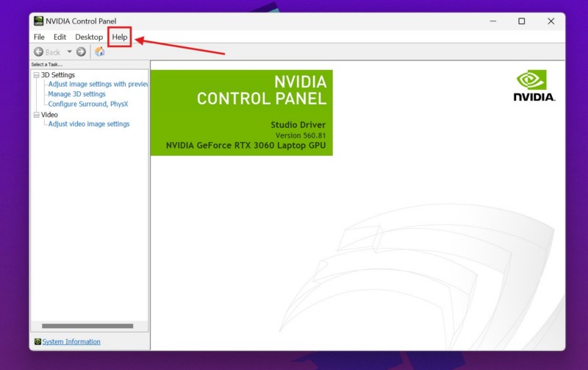Image resolution: width=588 pixels, height=370 pixels.
Task: Maximize the NVIDIA Control Panel window
Action: coord(521,21)
